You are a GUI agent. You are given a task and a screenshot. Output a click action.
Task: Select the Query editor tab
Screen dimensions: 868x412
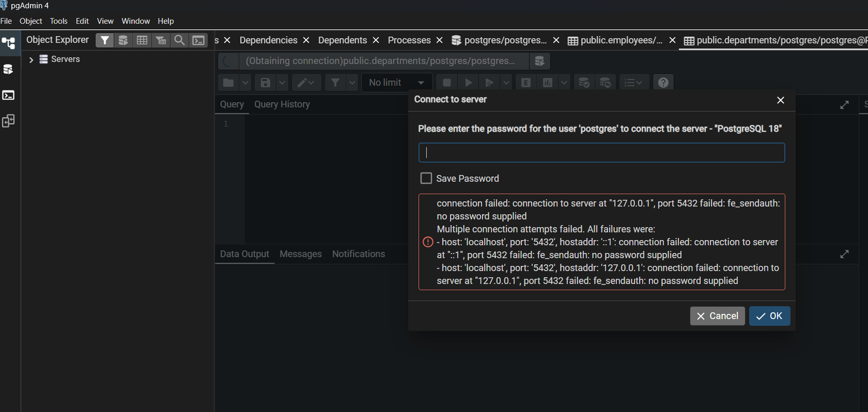click(232, 104)
